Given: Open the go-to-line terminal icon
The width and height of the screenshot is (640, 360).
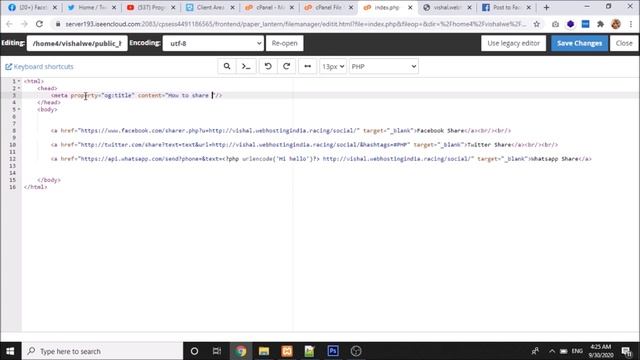Looking at the screenshot, I should [x=246, y=67].
